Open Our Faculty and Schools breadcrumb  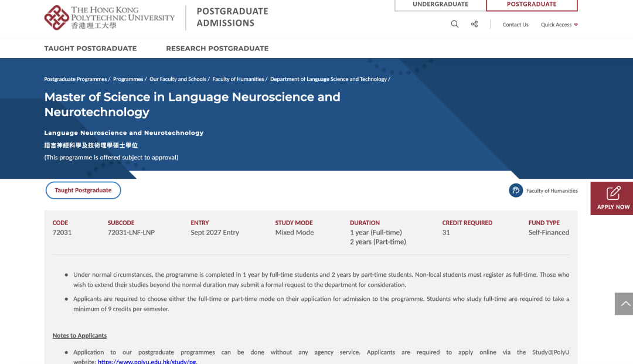178,79
